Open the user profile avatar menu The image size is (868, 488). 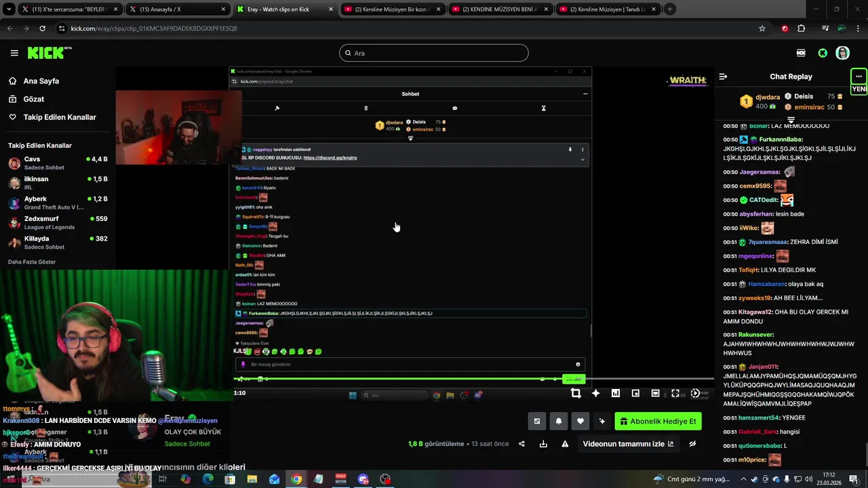tap(843, 53)
